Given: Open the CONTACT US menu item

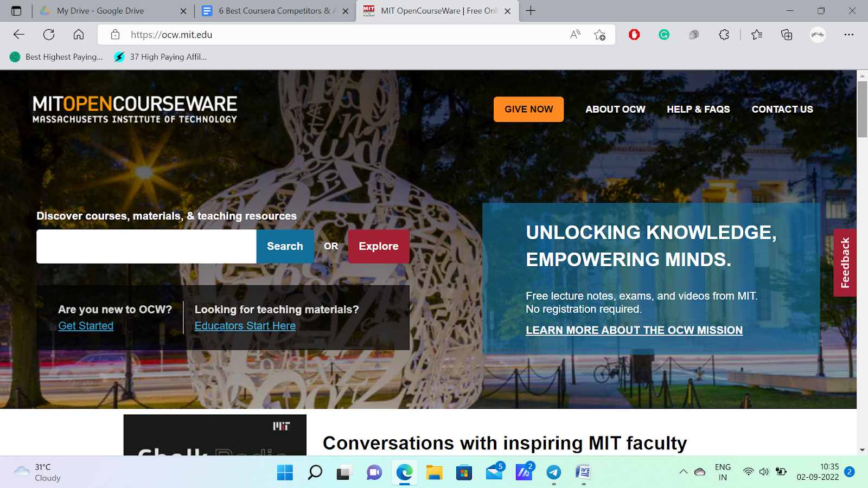Looking at the screenshot, I should coord(782,109).
